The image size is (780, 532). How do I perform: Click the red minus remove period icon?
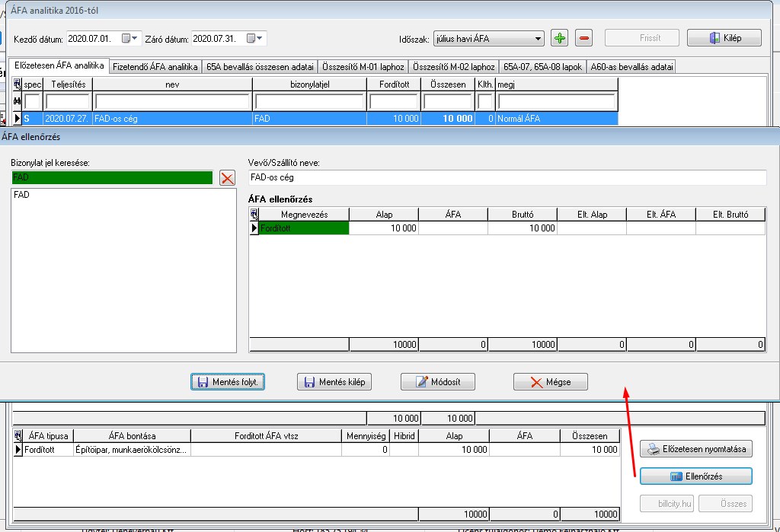[583, 38]
